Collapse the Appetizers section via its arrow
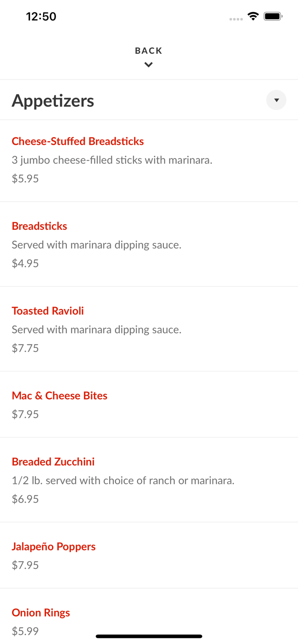Screen dimensions: 298x644 pyautogui.click(x=276, y=100)
